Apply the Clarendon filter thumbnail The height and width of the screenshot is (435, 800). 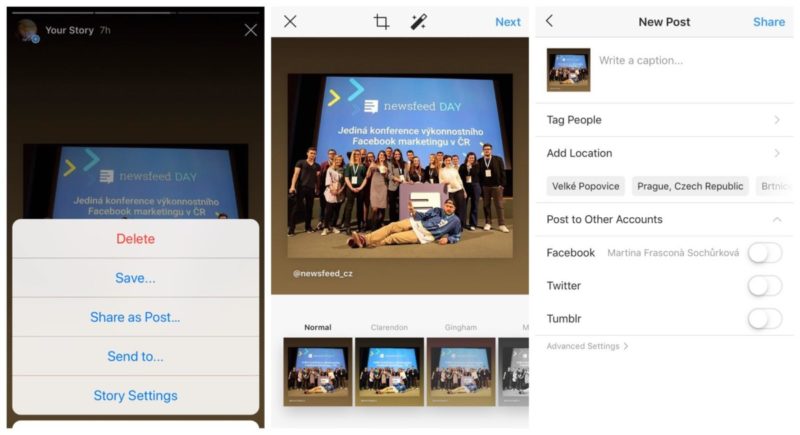tap(389, 372)
